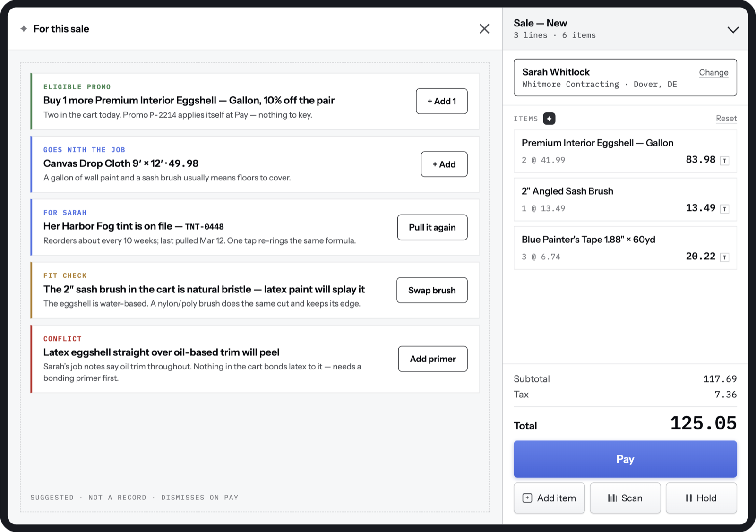Click the Subtotal value 117.69
This screenshot has height=532, width=756.
click(720, 379)
